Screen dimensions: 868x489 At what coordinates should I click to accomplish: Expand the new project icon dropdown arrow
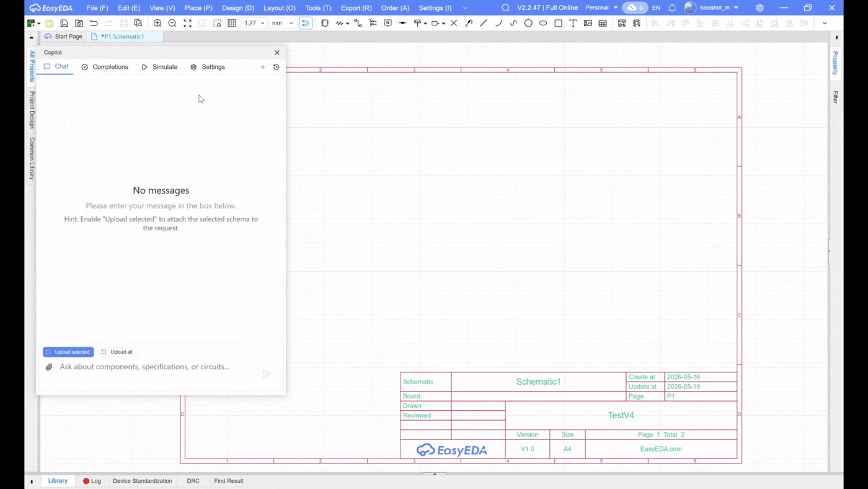pyautogui.click(x=38, y=24)
